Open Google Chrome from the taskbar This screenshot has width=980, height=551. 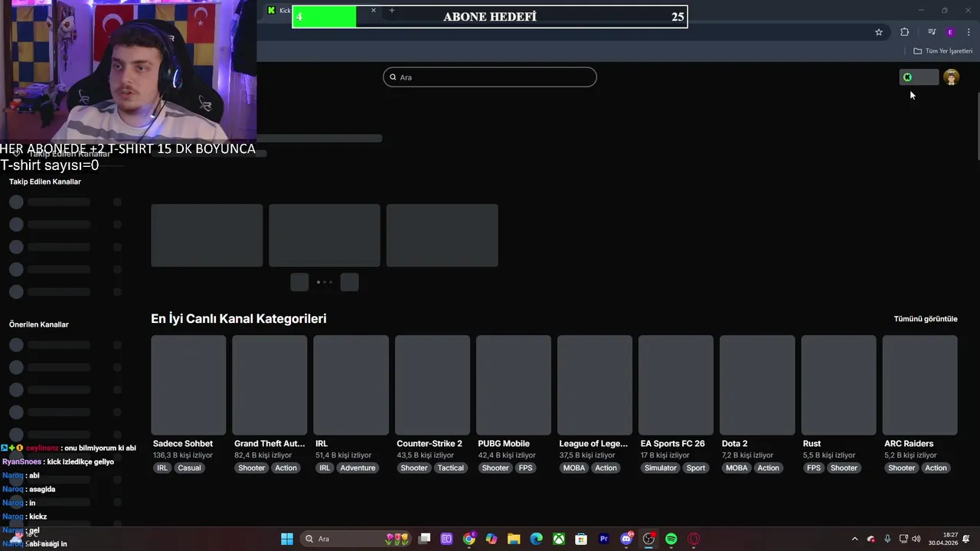coord(469,540)
